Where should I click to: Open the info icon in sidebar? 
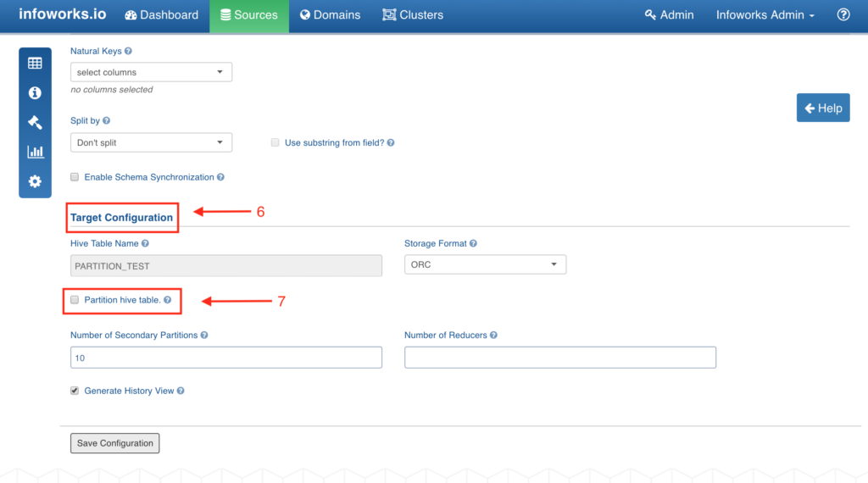pos(35,93)
